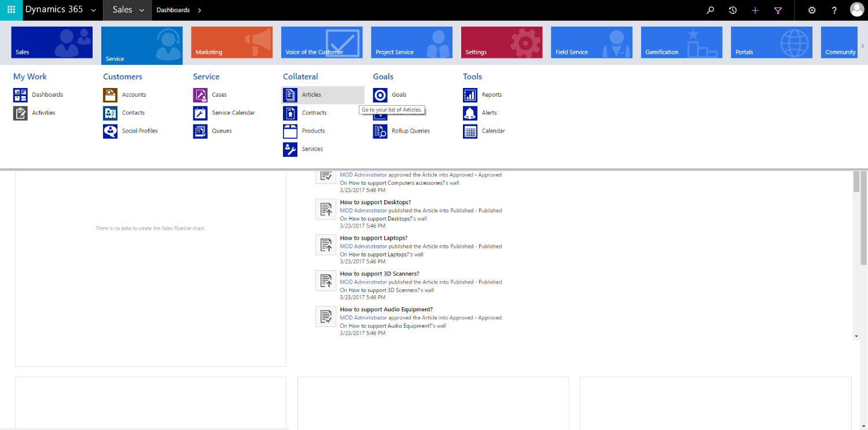Open the settings gear icon
The width and height of the screenshot is (868, 430).
tap(812, 10)
